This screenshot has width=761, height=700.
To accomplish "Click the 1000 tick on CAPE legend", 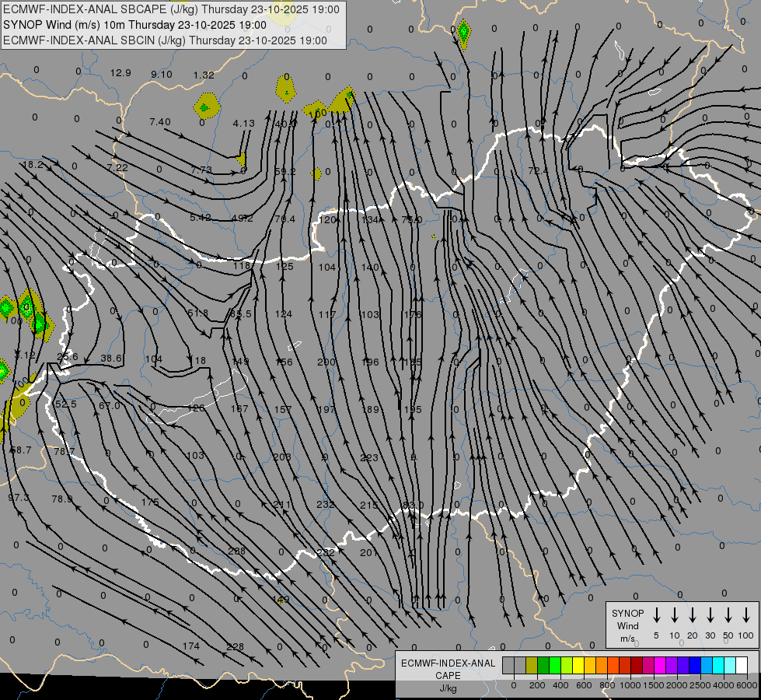I will pyautogui.click(x=630, y=685).
